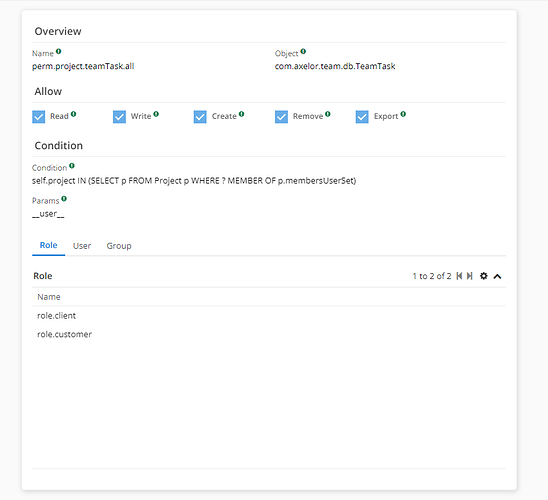This screenshot has width=548, height=500.
Task: Open the role.client row
Action: (269, 316)
